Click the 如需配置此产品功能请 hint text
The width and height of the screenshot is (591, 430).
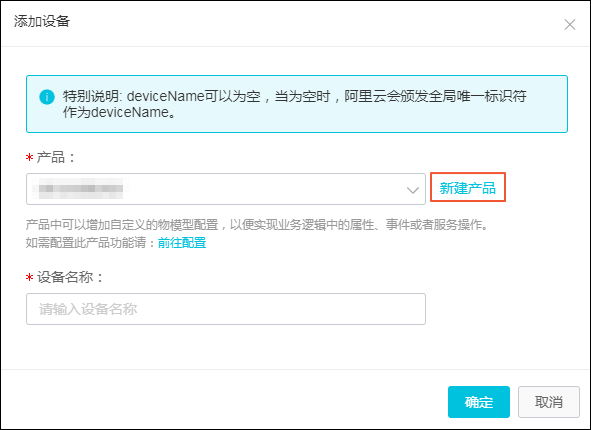90,243
